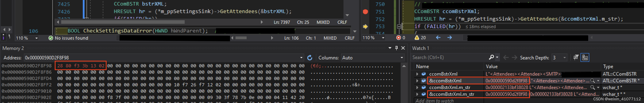Click the object icon next to ccomBstrXml
The image size is (644, 103).
[423, 74]
